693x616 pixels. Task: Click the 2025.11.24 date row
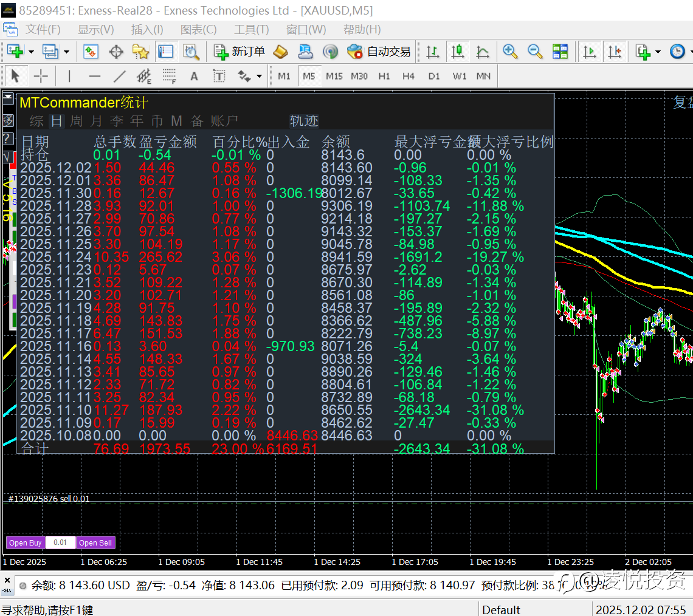286,257
